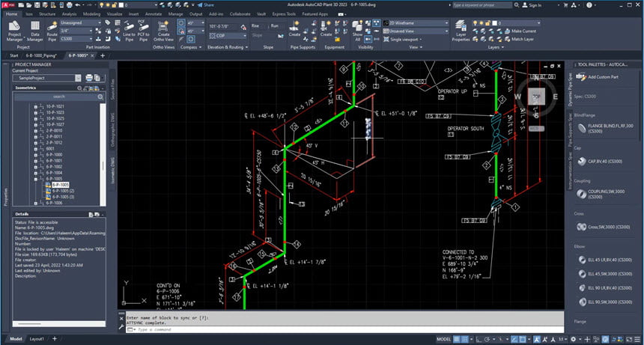The width and height of the screenshot is (644, 345).
Task: Click the Add Custom Part icon
Action: (x=581, y=77)
